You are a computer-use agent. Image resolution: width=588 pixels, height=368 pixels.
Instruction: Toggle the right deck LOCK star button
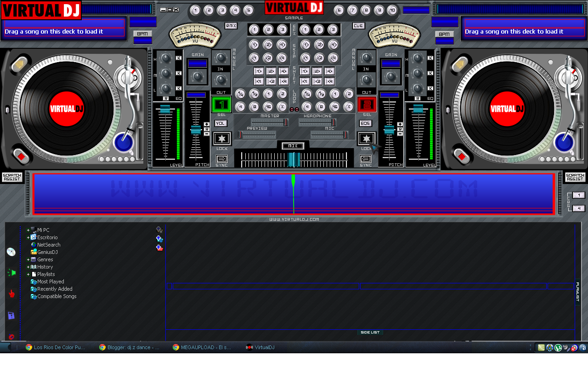(367, 139)
